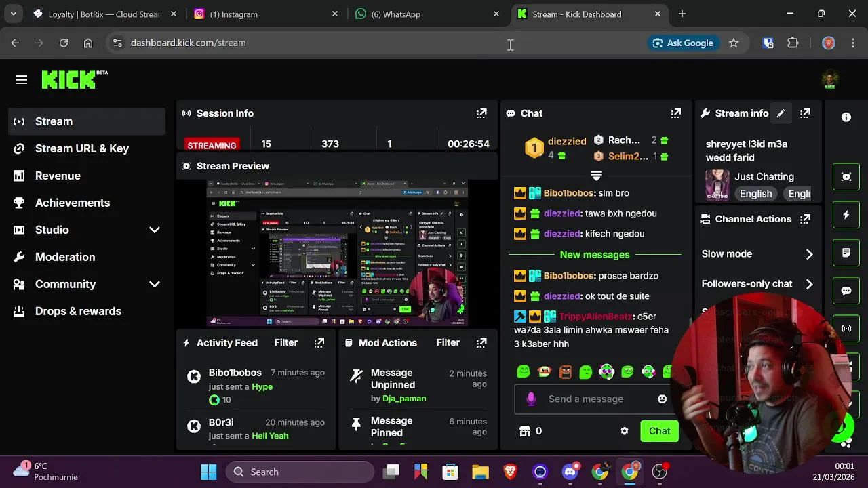
Task: Open chat settings gear icon
Action: click(625, 431)
